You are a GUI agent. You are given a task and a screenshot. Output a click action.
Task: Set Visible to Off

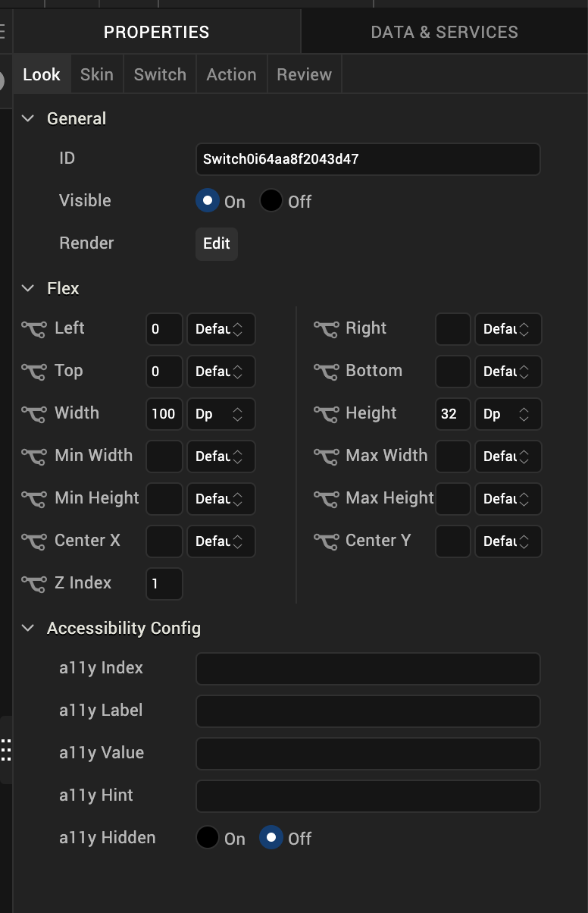(271, 201)
